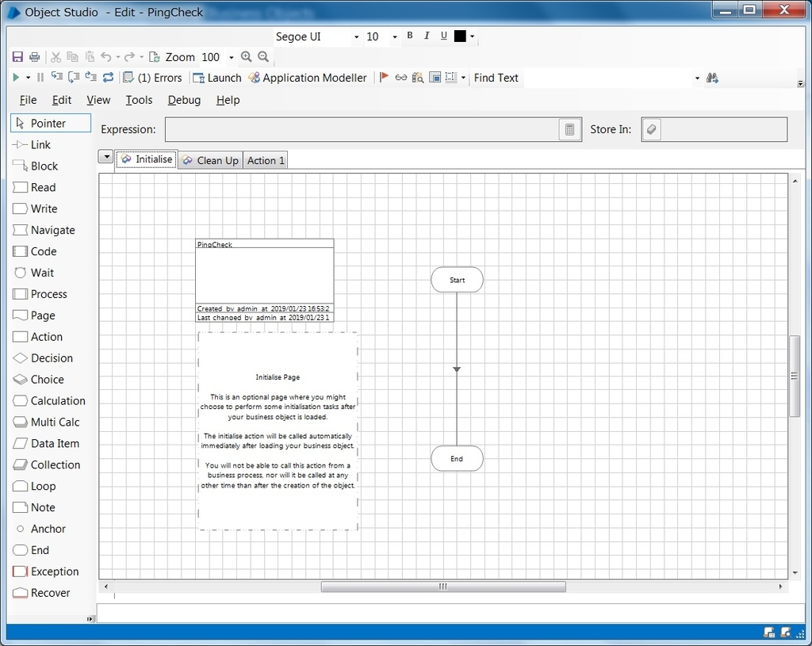The width and height of the screenshot is (812, 646).
Task: Click the data item watch panel icon
Action: (435, 78)
